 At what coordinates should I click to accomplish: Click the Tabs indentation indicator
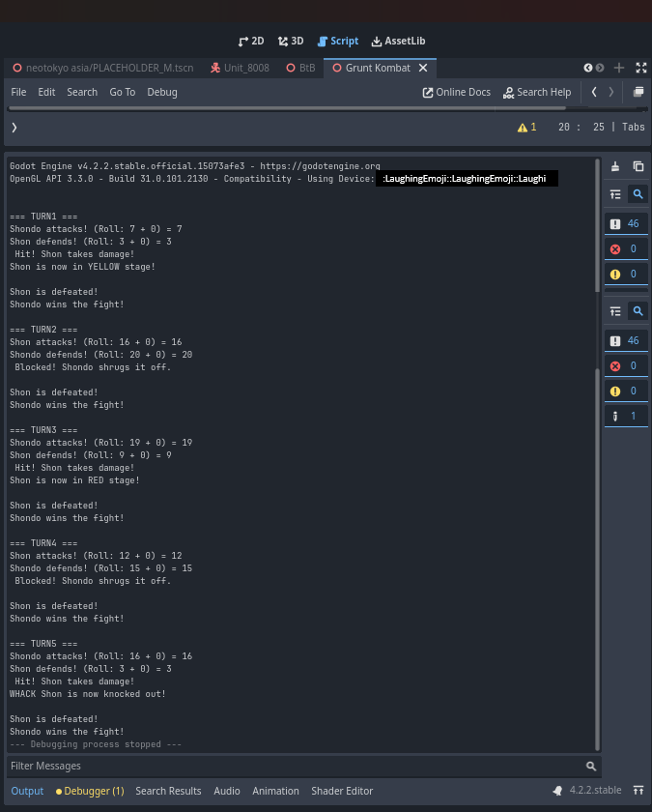(634, 127)
